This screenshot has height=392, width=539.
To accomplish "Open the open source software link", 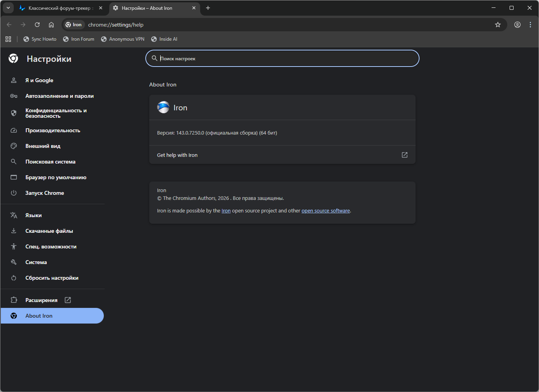I will tap(326, 211).
